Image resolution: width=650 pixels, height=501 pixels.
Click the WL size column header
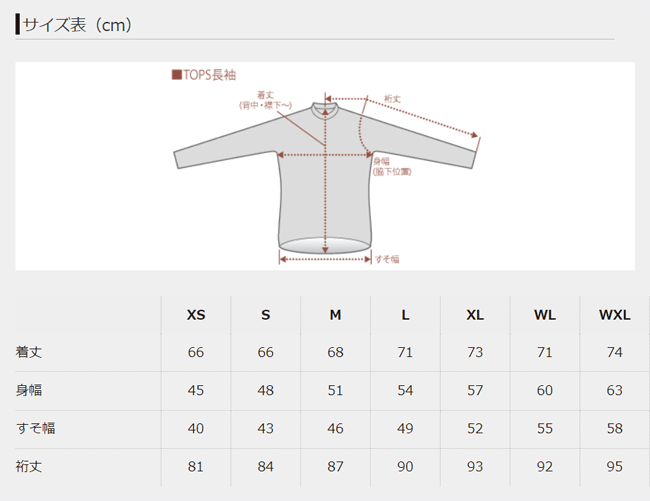(545, 315)
